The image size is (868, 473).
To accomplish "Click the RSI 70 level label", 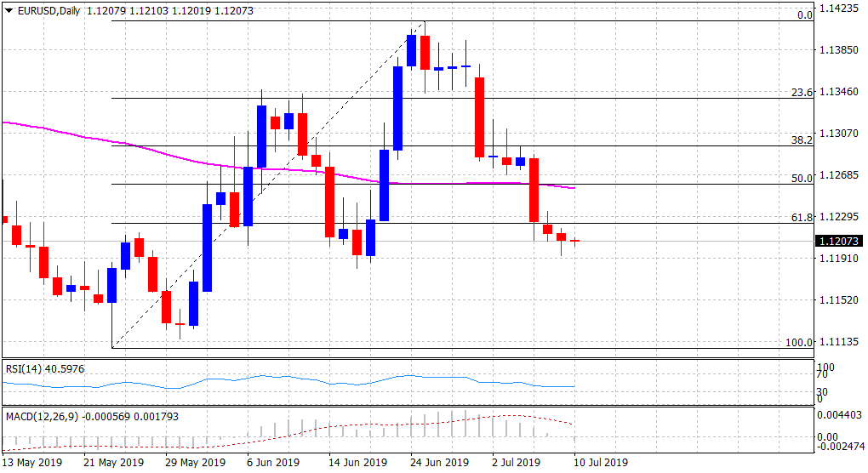I will tap(825, 374).
